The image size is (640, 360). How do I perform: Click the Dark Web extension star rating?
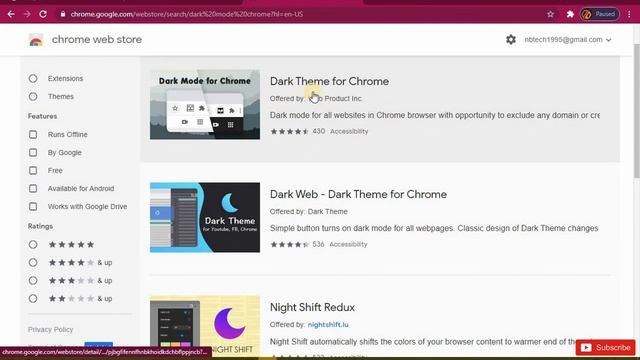coord(289,244)
